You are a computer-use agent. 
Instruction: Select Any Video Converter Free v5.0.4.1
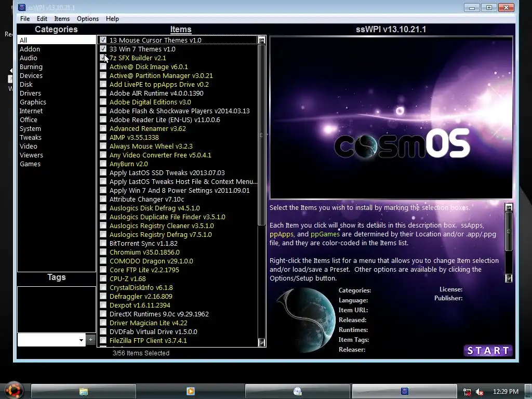click(x=160, y=155)
